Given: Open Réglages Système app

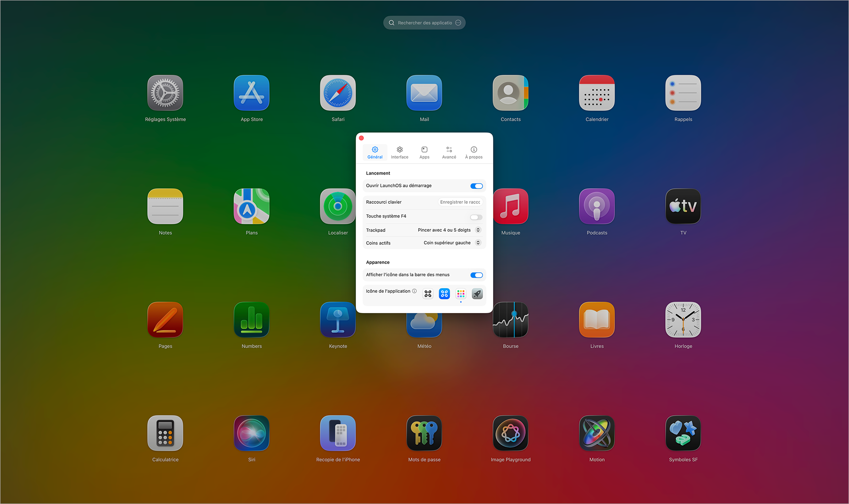Looking at the screenshot, I should click(165, 93).
